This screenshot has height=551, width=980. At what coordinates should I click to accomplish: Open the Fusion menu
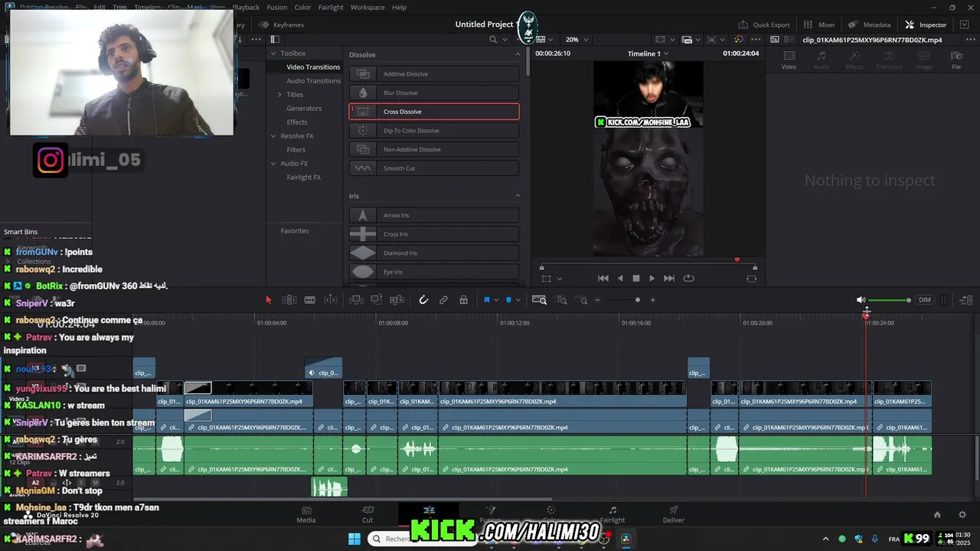click(277, 7)
